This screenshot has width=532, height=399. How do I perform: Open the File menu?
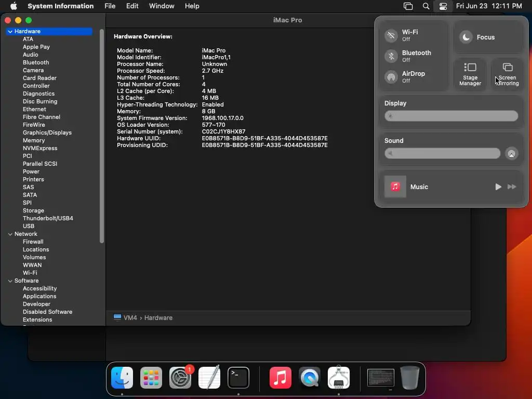(x=110, y=6)
